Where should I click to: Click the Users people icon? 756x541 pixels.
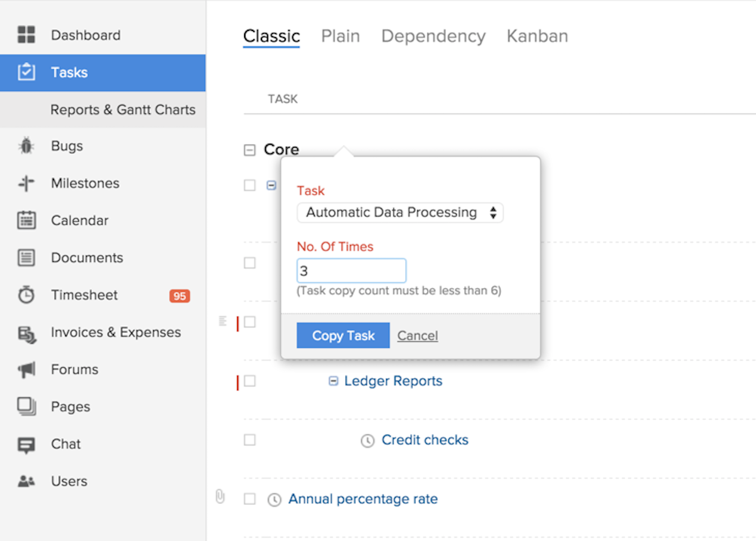point(26,481)
